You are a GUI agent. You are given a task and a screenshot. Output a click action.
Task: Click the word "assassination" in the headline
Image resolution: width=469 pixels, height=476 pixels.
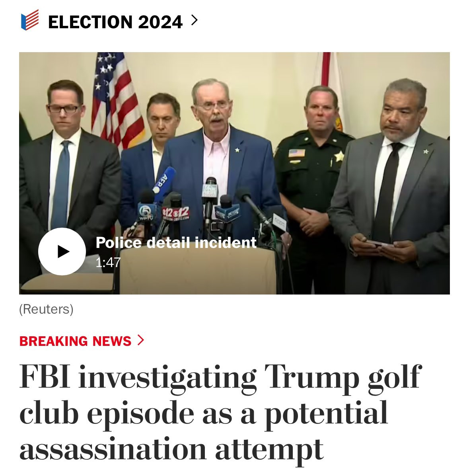click(x=113, y=449)
